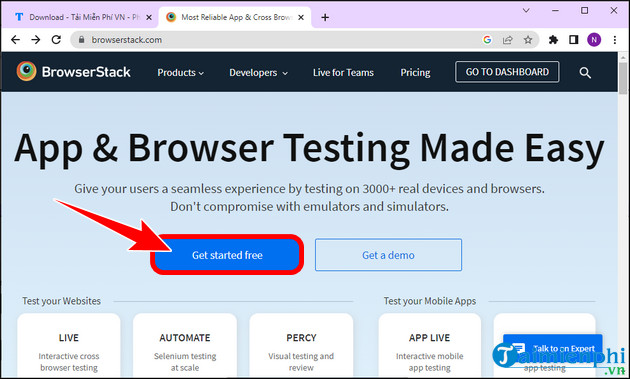Open the profile avatar labeled N
The image size is (630, 379).
(x=594, y=39)
